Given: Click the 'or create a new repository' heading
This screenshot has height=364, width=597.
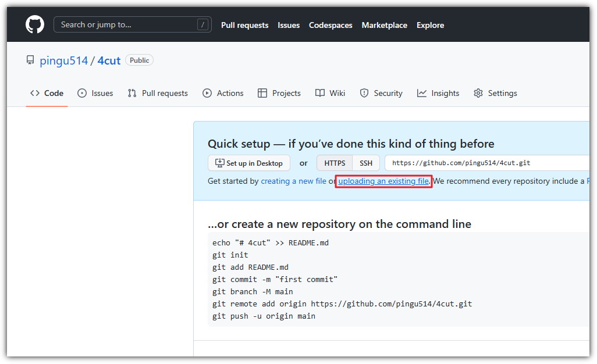Looking at the screenshot, I should coord(340,224).
